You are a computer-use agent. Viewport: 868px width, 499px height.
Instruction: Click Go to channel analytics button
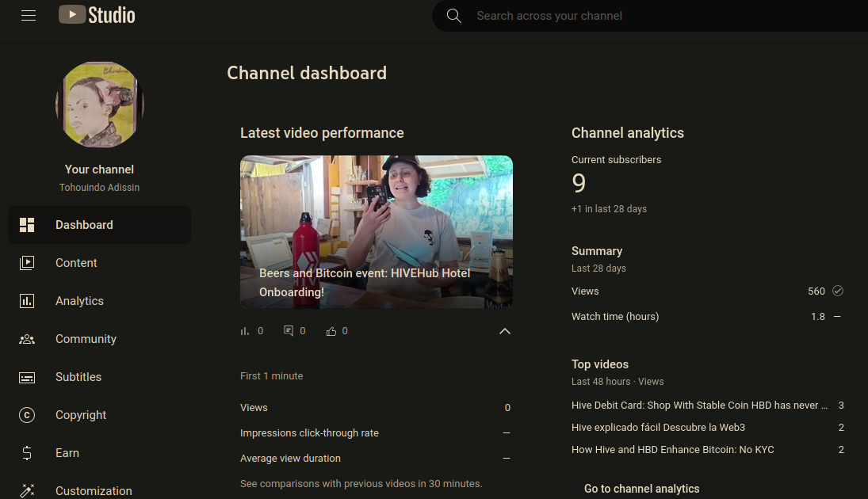[x=641, y=489]
